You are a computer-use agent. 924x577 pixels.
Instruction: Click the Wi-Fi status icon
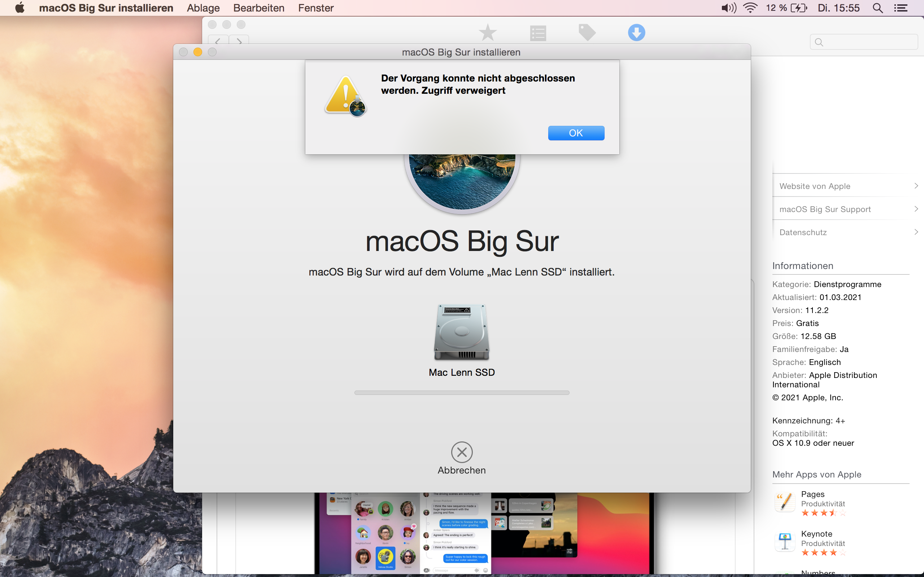[750, 8]
